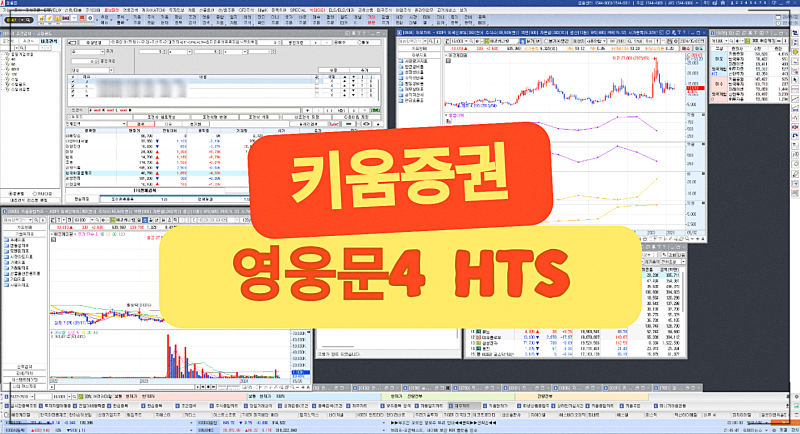Click the 매도 button in the right chart window

point(700,48)
